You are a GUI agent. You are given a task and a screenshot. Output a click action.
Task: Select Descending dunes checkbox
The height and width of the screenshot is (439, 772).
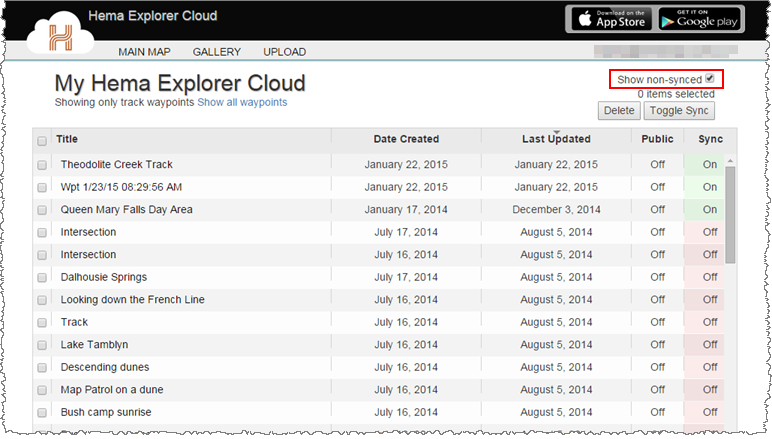coord(42,368)
